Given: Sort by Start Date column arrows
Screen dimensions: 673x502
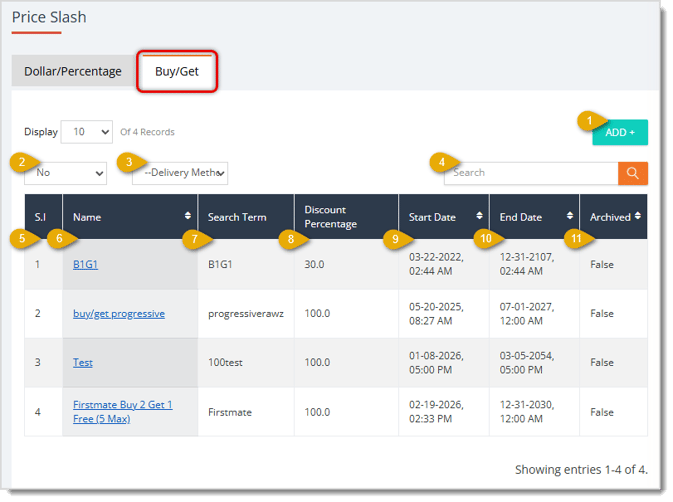Looking at the screenshot, I should pos(479,216).
